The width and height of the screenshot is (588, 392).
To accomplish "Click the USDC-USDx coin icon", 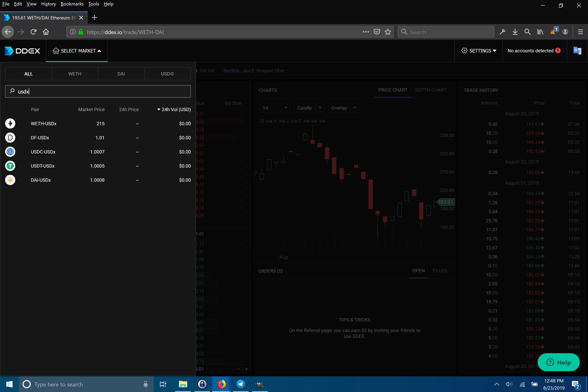I will (x=10, y=152).
